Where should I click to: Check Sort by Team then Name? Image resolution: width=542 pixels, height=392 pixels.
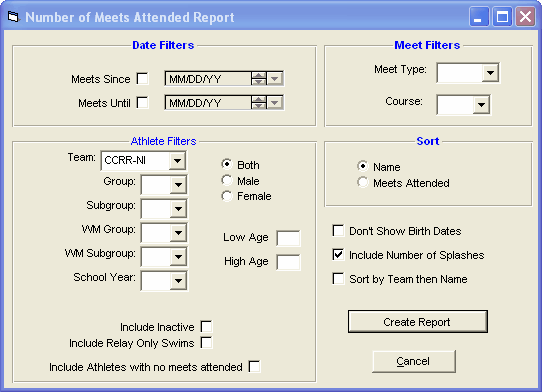tap(338, 279)
